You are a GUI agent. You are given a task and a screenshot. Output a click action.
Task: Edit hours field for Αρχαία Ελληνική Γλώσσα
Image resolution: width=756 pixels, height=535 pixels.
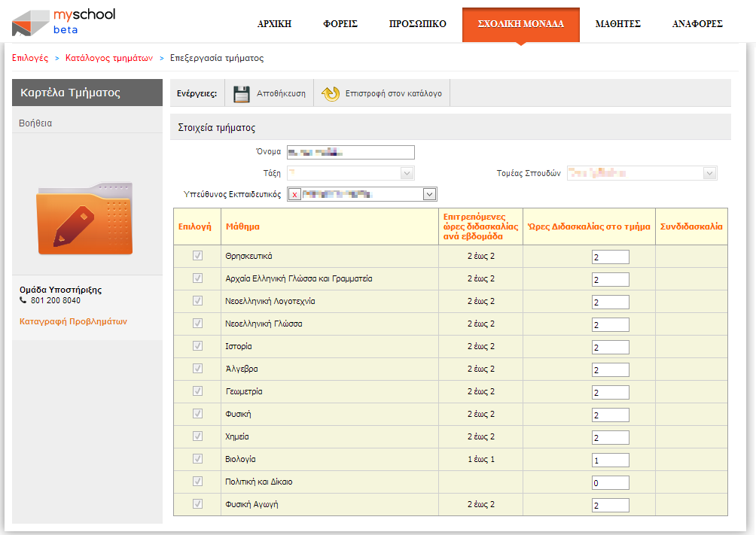(x=611, y=280)
